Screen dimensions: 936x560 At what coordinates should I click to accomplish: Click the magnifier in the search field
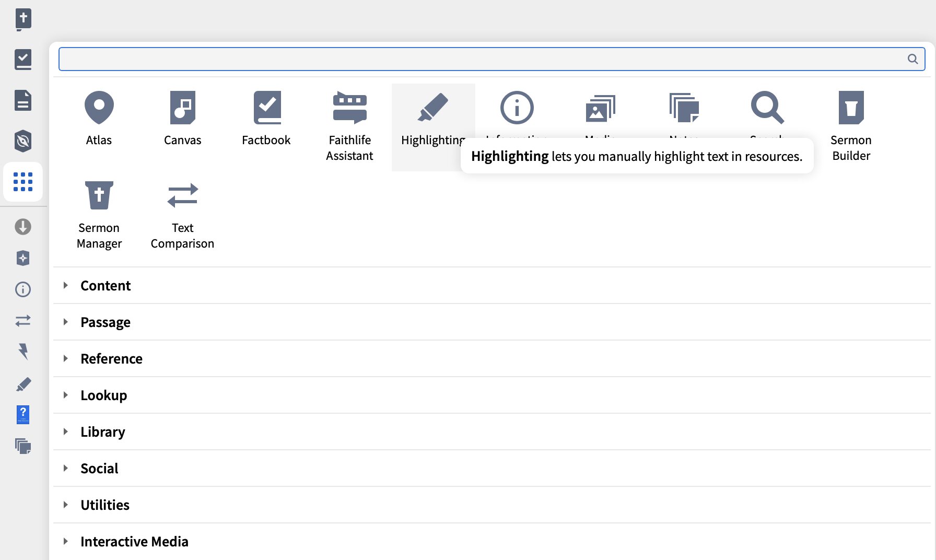pos(912,59)
